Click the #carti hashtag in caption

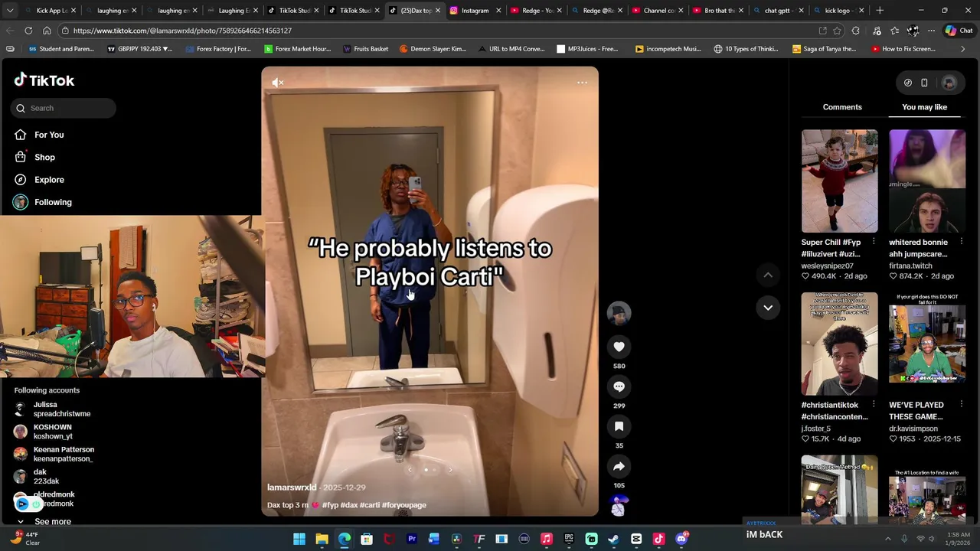370,505
